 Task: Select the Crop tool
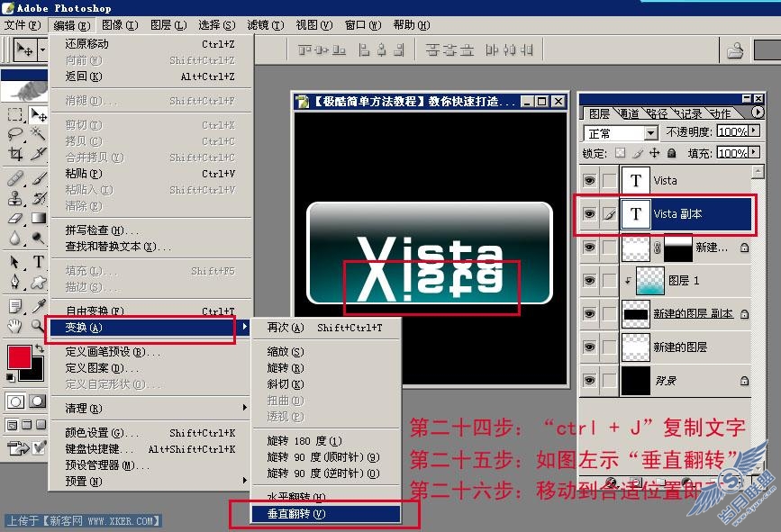pyautogui.click(x=15, y=154)
